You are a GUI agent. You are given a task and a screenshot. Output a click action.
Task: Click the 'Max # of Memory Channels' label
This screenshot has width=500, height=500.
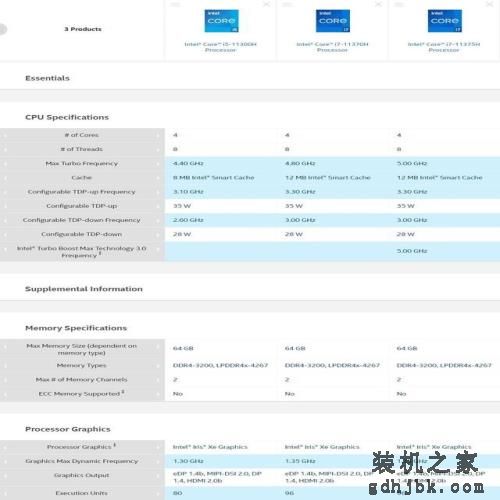coord(82,379)
